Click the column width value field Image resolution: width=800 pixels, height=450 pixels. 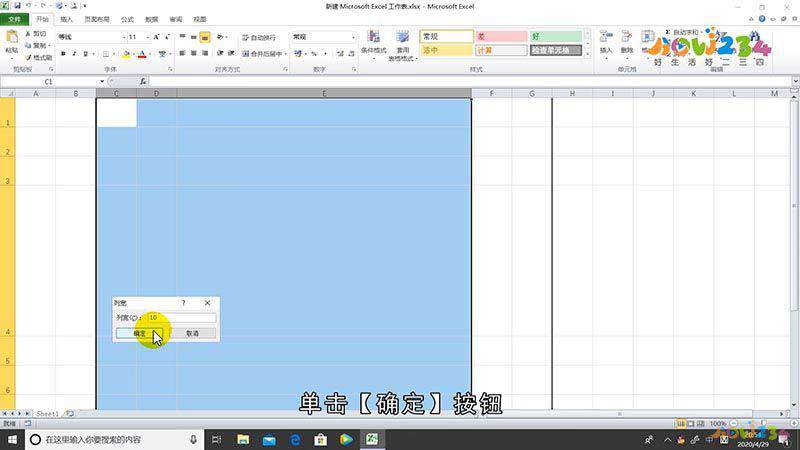(x=182, y=318)
